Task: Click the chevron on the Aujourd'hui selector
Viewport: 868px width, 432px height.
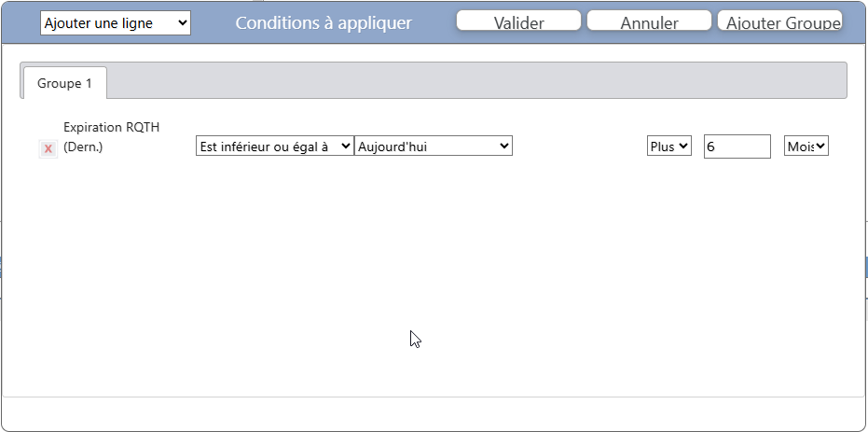Action: coord(504,146)
